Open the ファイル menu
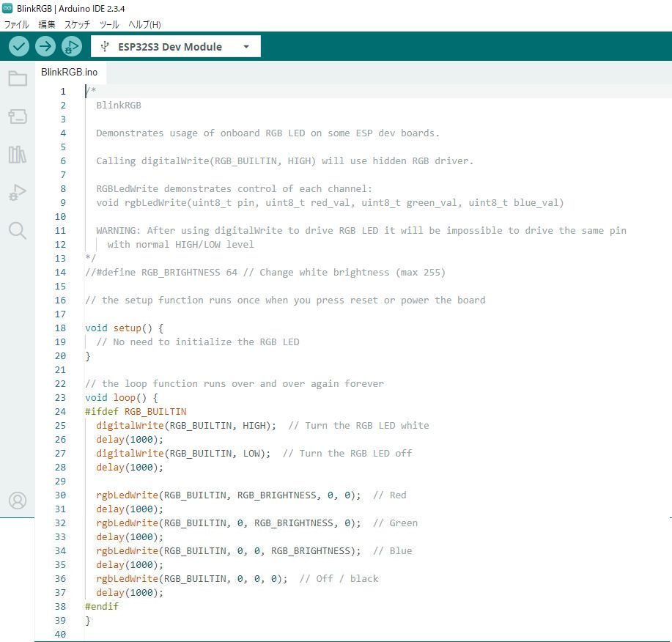The height and width of the screenshot is (642, 672). coord(17,24)
